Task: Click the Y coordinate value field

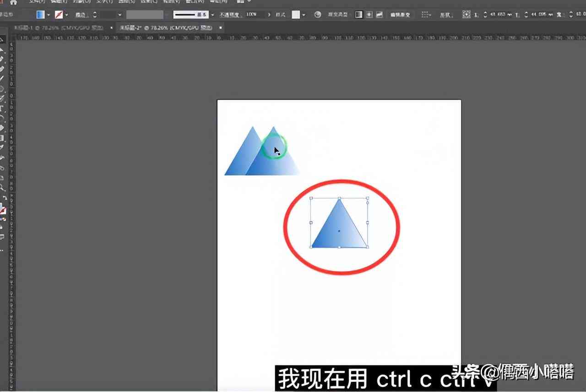Action: [542, 15]
